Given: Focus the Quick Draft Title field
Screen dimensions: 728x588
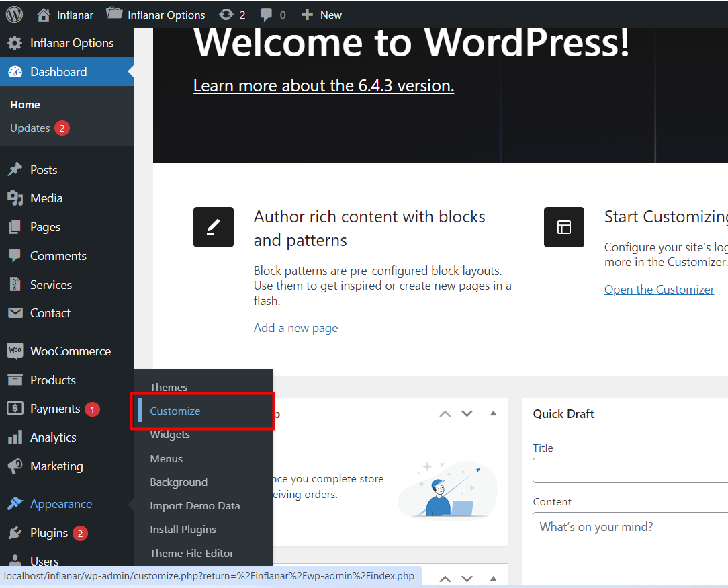Looking at the screenshot, I should click(631, 470).
